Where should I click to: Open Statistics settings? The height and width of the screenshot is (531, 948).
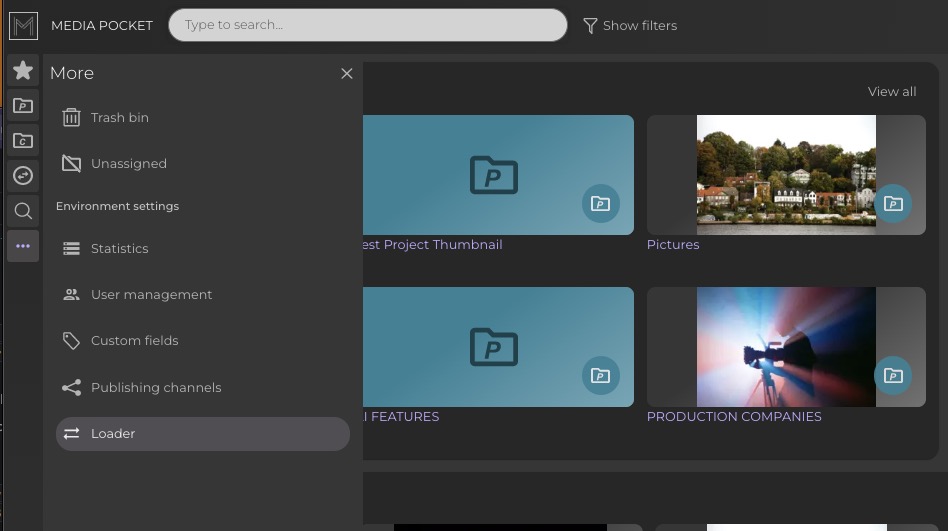pos(119,249)
